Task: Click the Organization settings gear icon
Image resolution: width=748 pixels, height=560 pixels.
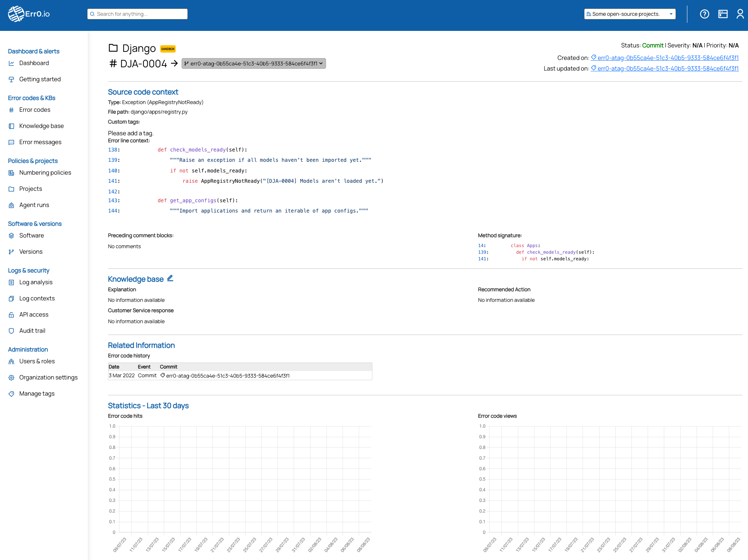Action: click(x=11, y=378)
